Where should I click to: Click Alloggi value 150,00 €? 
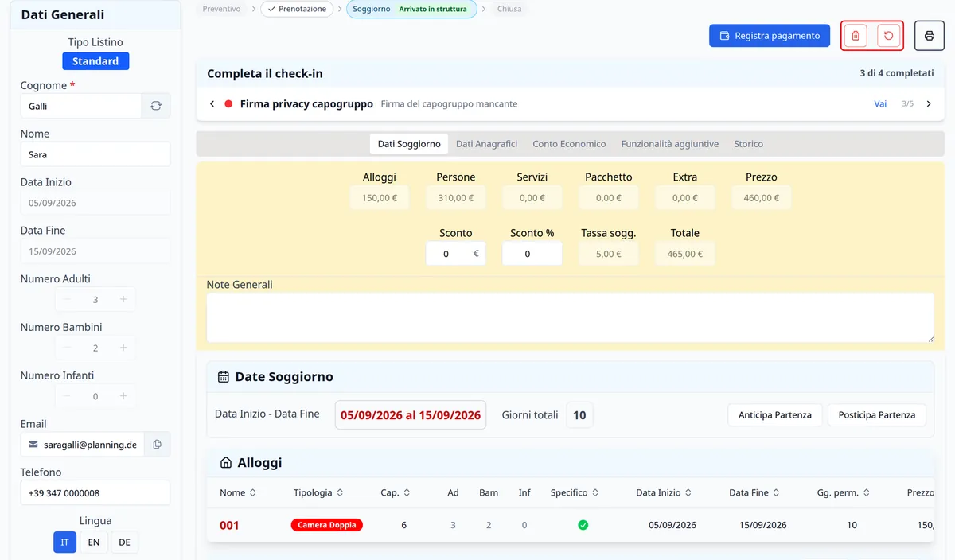pos(380,198)
